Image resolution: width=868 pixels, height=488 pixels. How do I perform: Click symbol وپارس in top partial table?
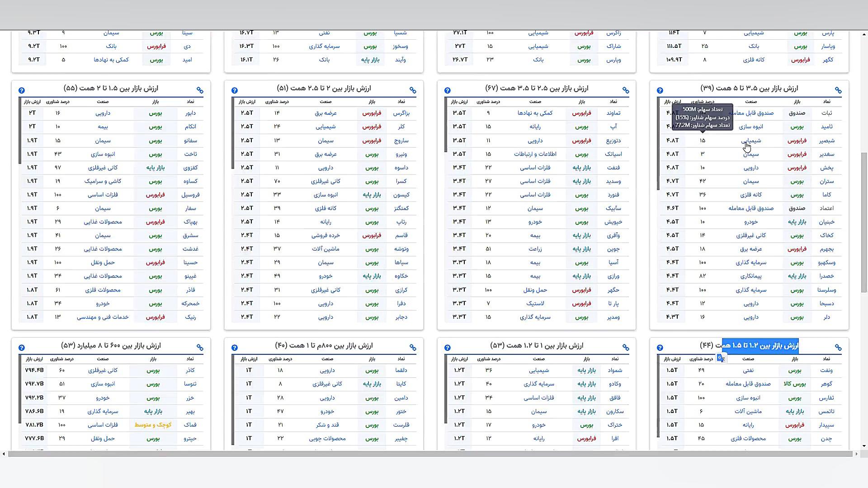pos(613,60)
